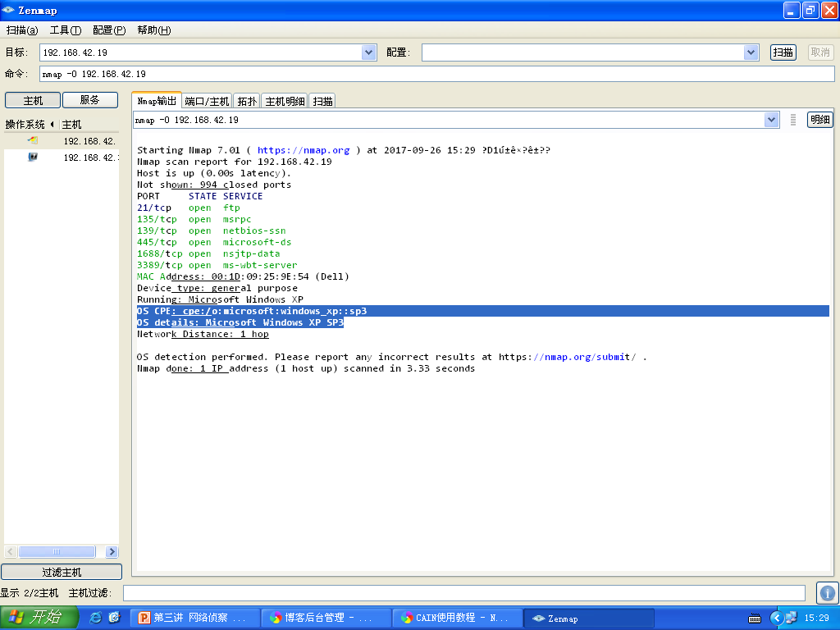Click the 过滤主机 (Filter Hosts) button
Viewport: 840px width, 630px height.
[62, 572]
